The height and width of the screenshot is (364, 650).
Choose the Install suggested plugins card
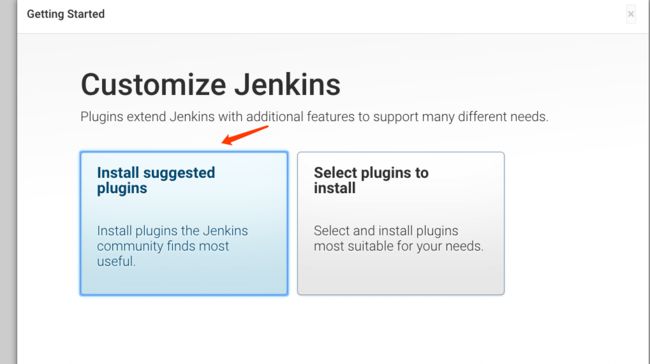click(184, 223)
